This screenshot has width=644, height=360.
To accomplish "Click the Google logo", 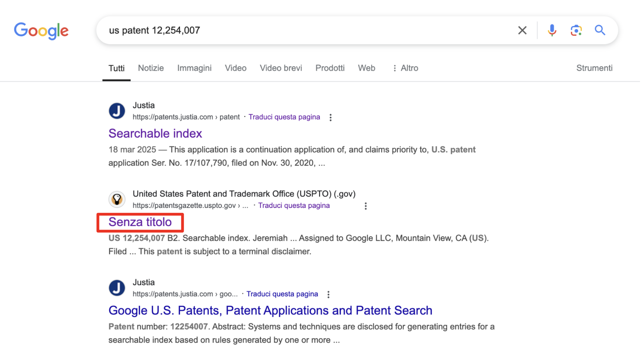I will click(x=41, y=31).
